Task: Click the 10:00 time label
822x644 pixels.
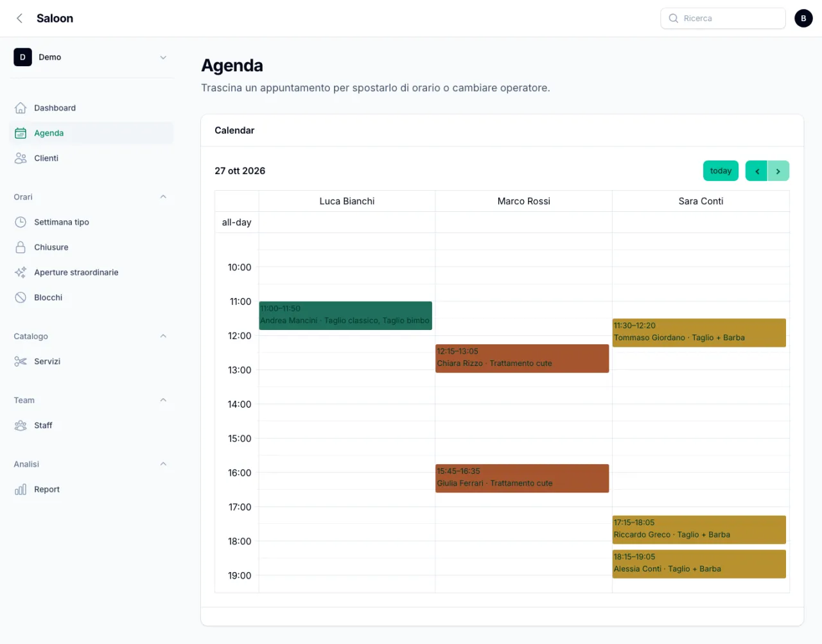Action: 240,267
